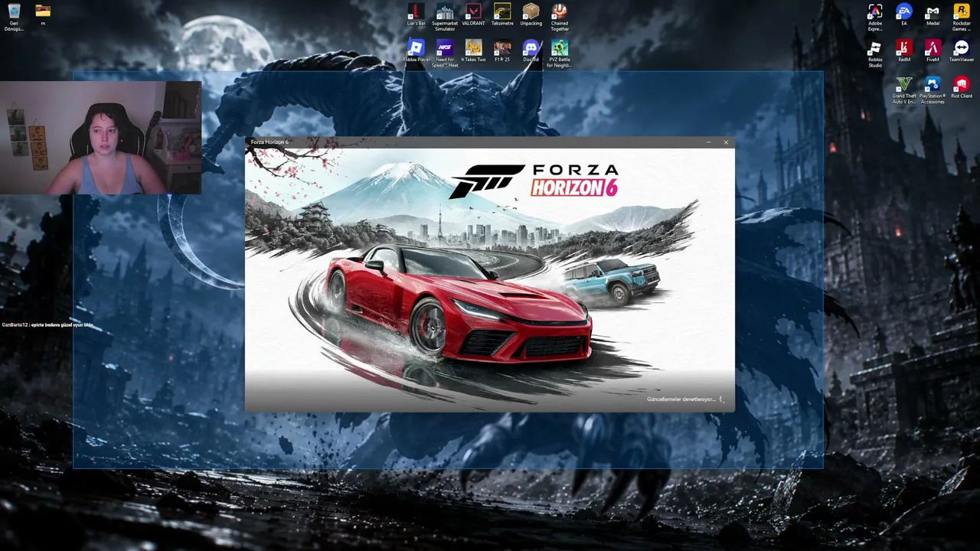Click the 'Güncellemeler denetleniyor...' status text
The image size is (980, 551).
[x=681, y=399]
